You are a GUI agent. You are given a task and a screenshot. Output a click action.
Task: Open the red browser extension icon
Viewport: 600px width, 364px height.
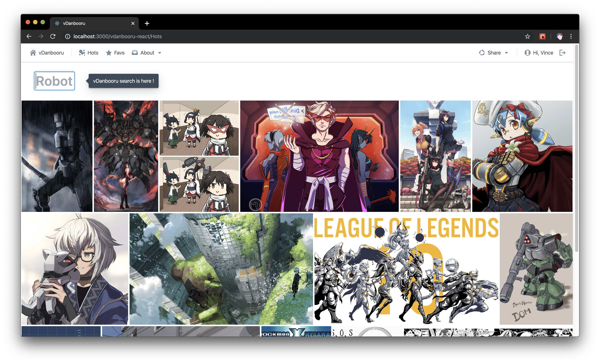click(542, 37)
